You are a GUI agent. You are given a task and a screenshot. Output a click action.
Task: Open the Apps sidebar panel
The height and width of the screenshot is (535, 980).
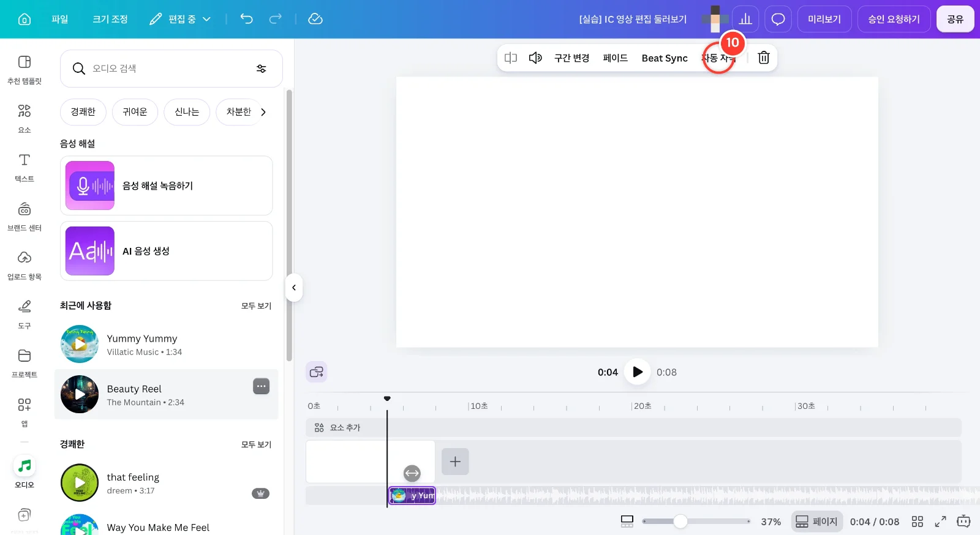click(x=24, y=413)
